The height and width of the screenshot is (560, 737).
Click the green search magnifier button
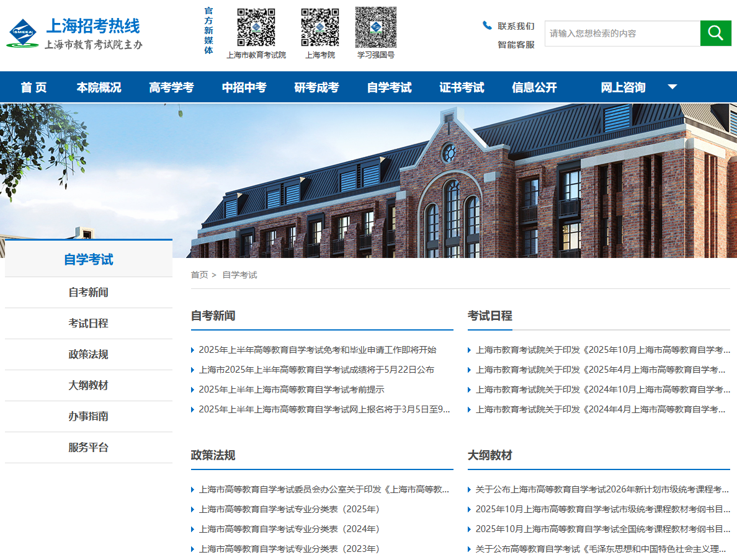coord(715,33)
